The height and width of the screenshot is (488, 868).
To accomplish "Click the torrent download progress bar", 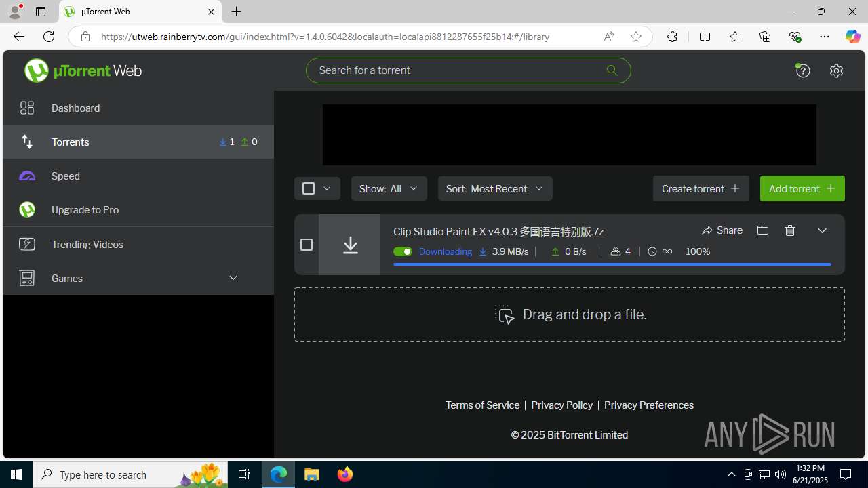I will (612, 264).
